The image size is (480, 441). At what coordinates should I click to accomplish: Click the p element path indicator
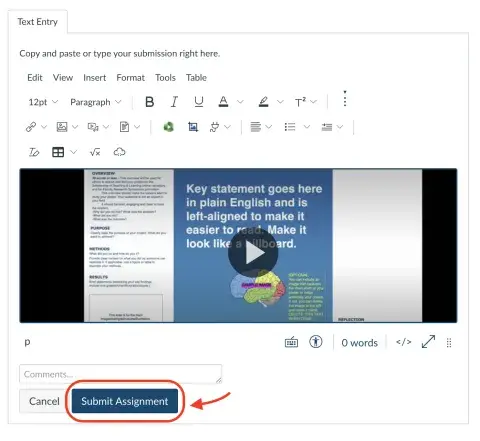pos(27,342)
